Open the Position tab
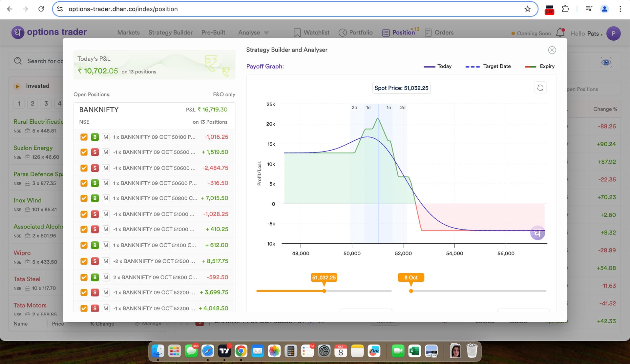This screenshot has height=364, width=630. [x=399, y=32]
